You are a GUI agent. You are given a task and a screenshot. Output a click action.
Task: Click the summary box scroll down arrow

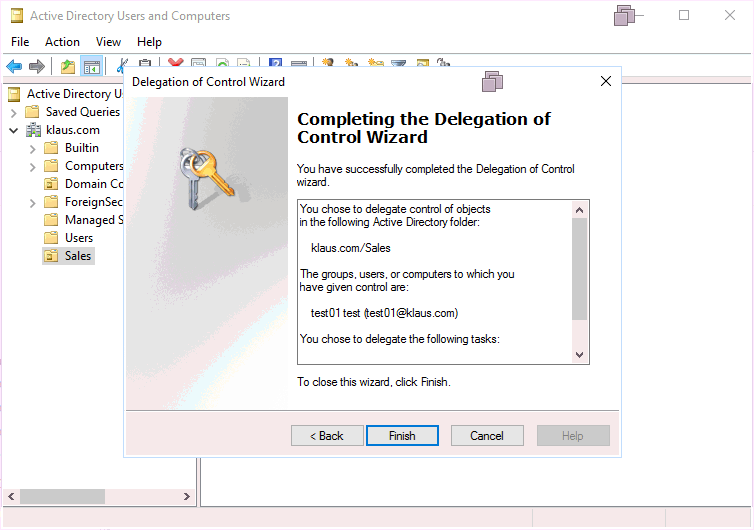pyautogui.click(x=579, y=354)
